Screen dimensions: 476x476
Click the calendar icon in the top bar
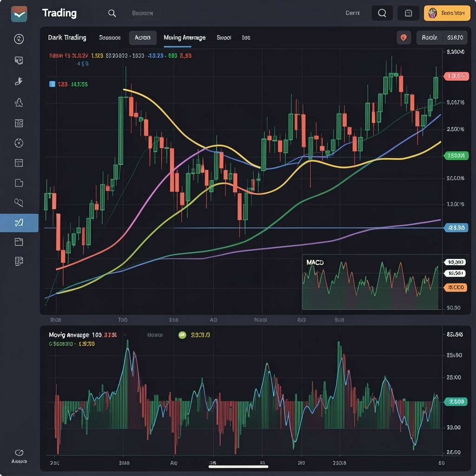tap(408, 13)
